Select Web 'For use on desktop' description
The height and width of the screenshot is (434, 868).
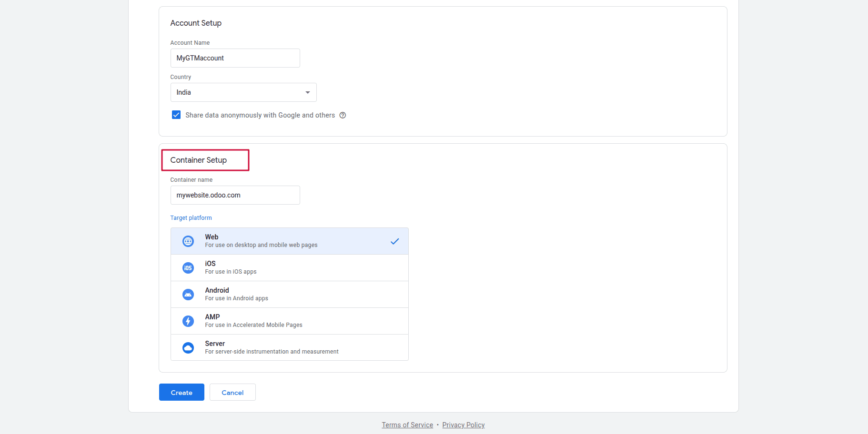(x=261, y=245)
